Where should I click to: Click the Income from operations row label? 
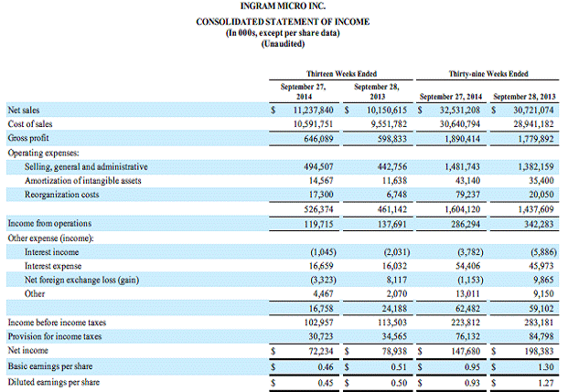[48, 223]
